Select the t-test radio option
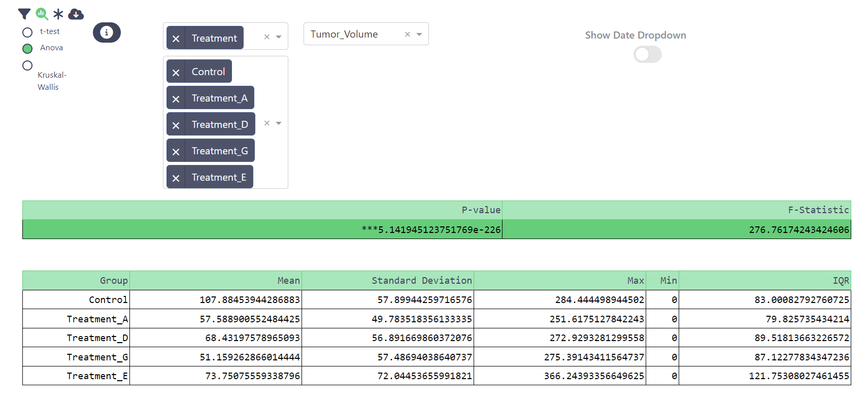The height and width of the screenshot is (402, 868). point(27,32)
